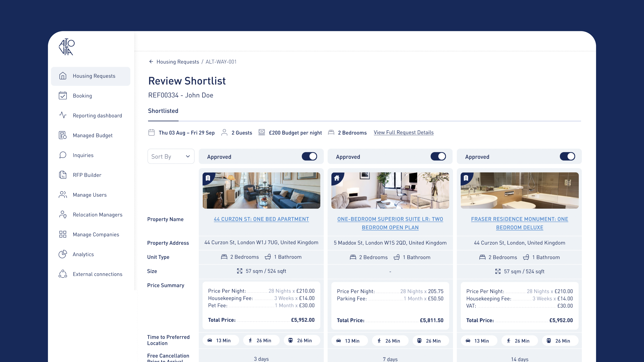Viewport: 644px width, 362px height.
Task: Click the ALT-WAY-001 breadcrumb
Action: tap(221, 62)
